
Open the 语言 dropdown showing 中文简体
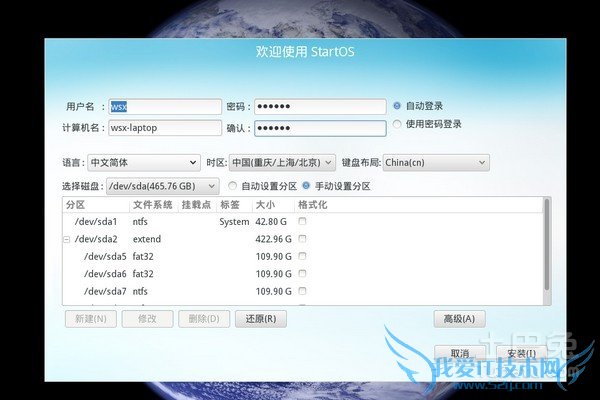tap(144, 163)
